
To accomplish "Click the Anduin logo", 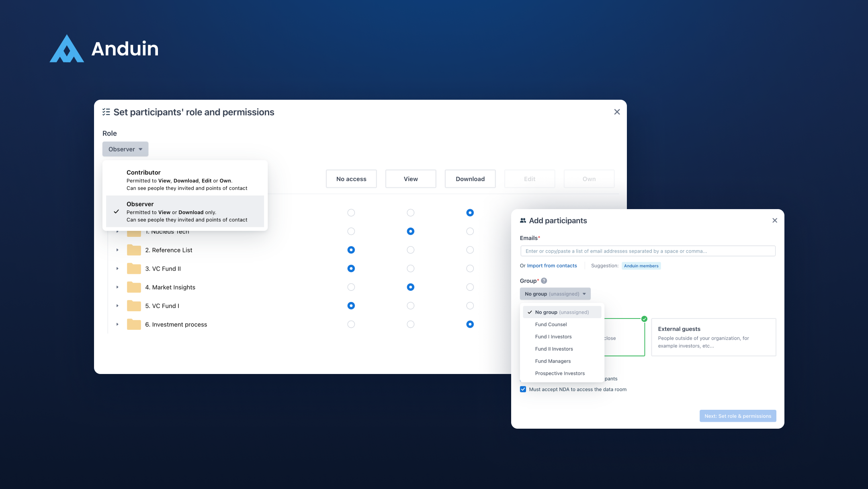I will tap(104, 49).
